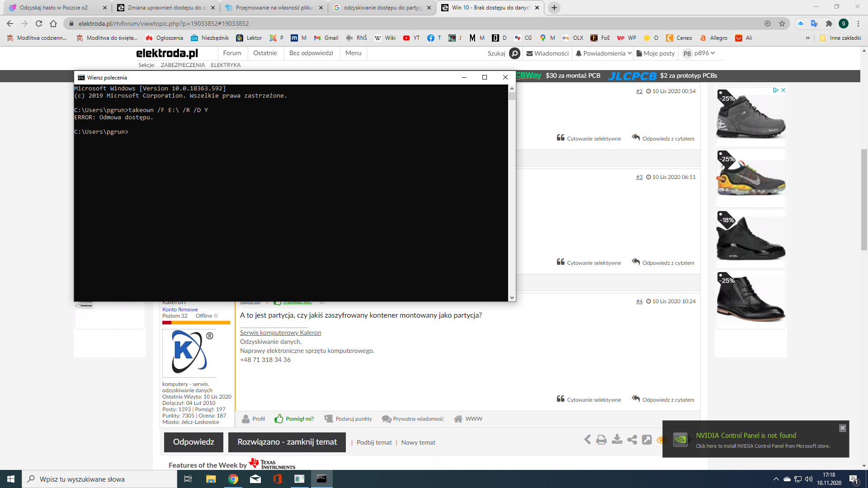Viewport: 868px width, 488px height.
Task: Open the ZABEZPIECZENIA section link
Action: pyautogui.click(x=183, y=65)
